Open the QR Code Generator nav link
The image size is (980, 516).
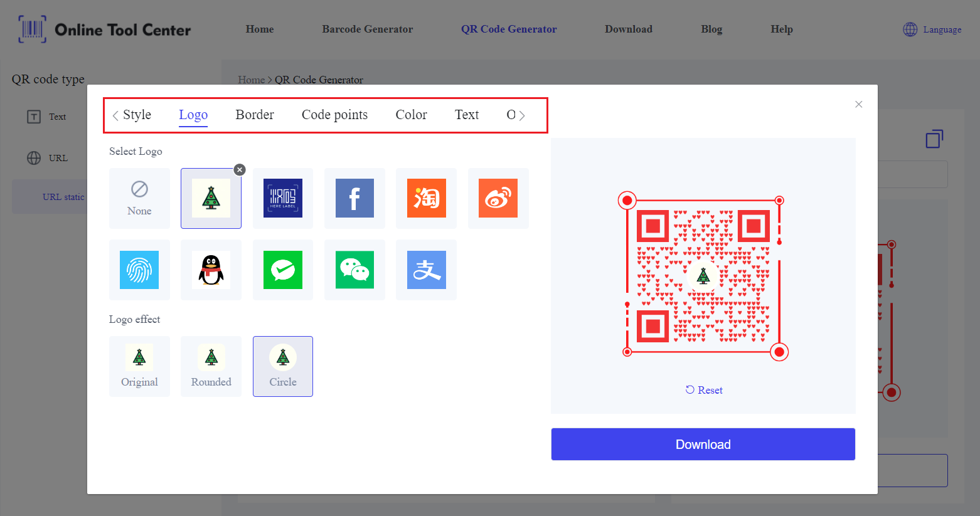(509, 29)
